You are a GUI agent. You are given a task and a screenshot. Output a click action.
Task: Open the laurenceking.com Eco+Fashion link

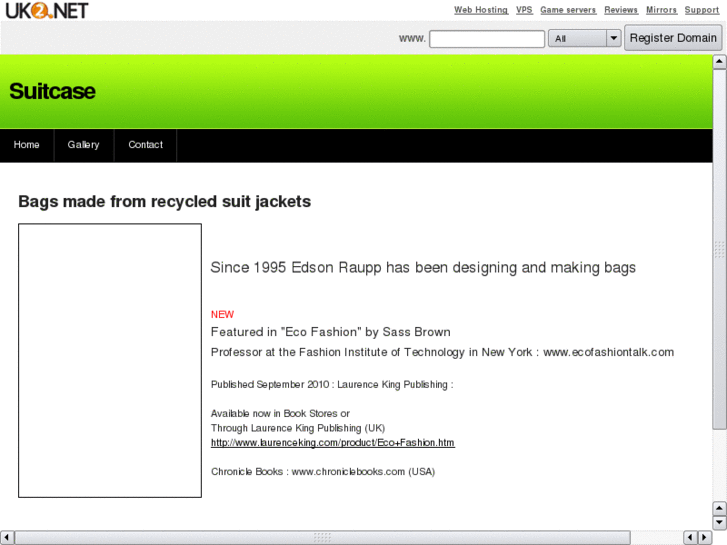[333, 442]
